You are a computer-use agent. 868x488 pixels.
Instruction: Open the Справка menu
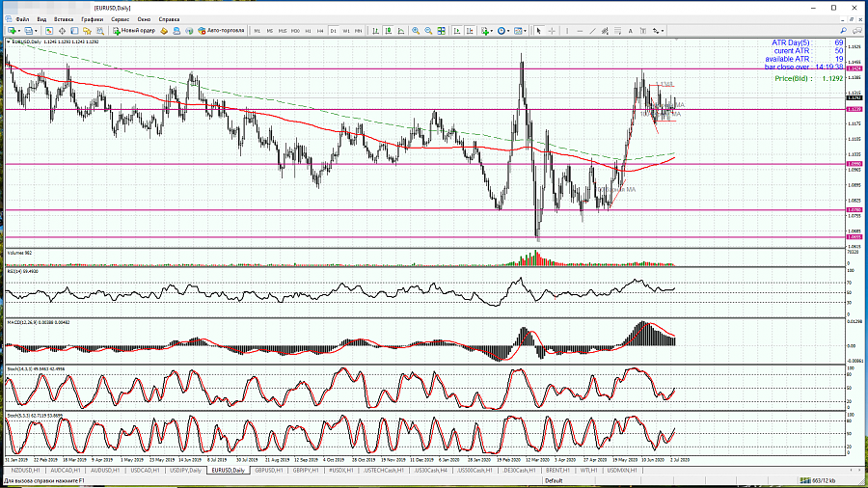pos(169,19)
